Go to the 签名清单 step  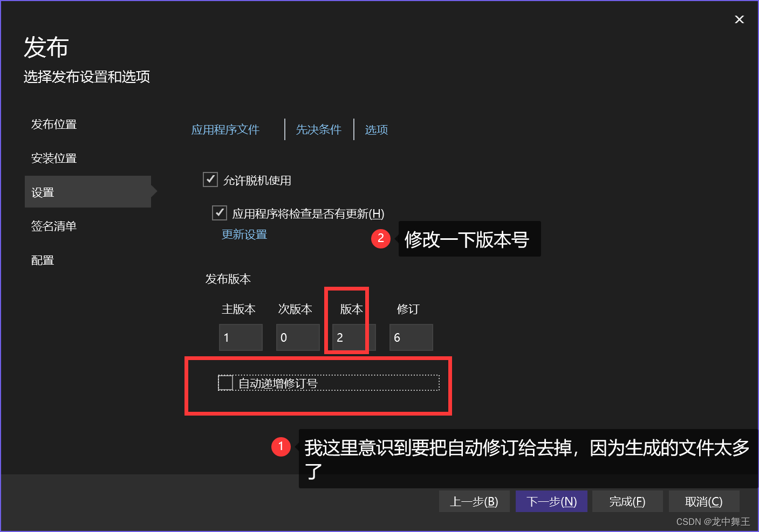(54, 226)
